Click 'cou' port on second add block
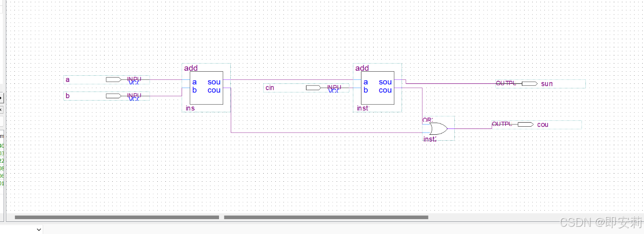The height and width of the screenshot is (234, 644). [x=385, y=90]
